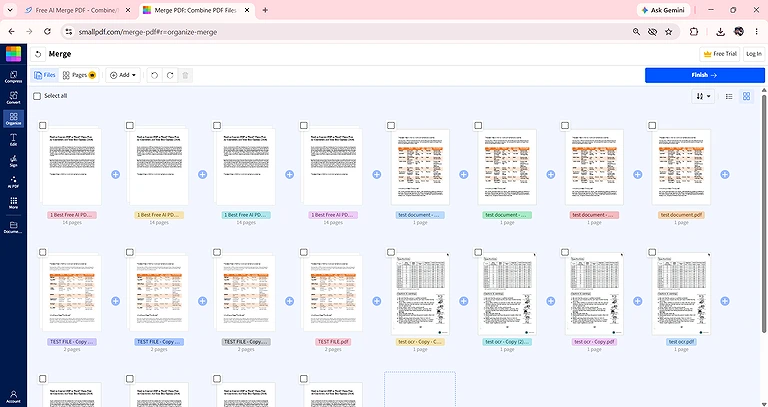Screen dimensions: 768x407
Task: Click the yellow test ocr - Copy - C tag
Action: 420,342
